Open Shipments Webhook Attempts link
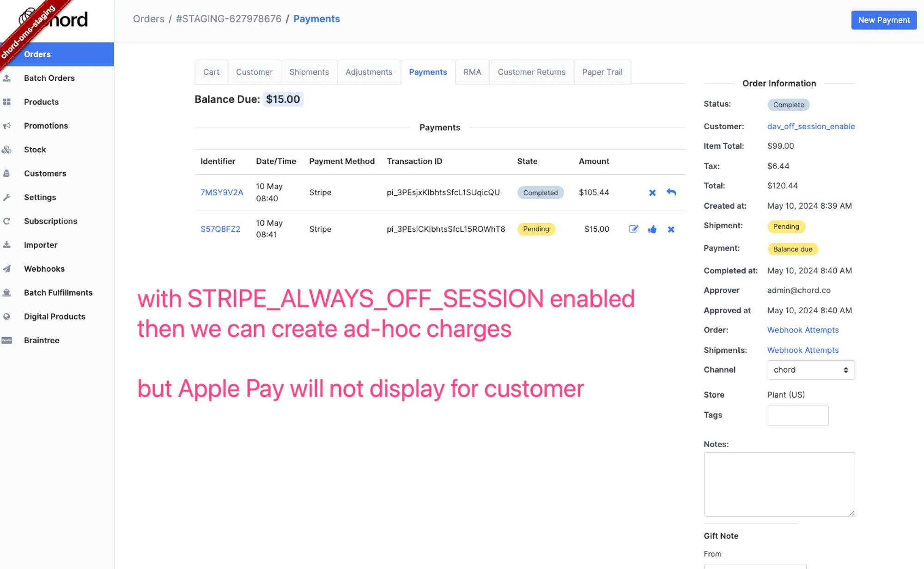Image resolution: width=924 pixels, height=569 pixels. [x=802, y=350]
